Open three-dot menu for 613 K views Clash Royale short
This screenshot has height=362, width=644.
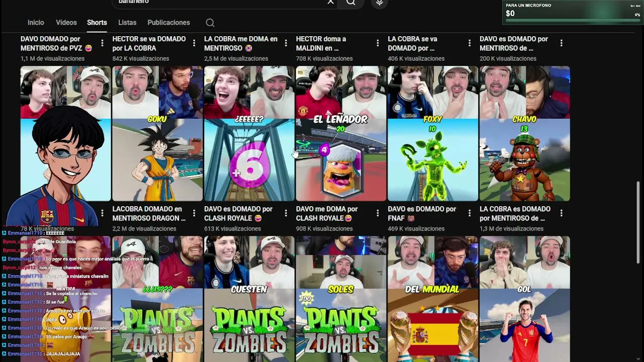coord(286,214)
